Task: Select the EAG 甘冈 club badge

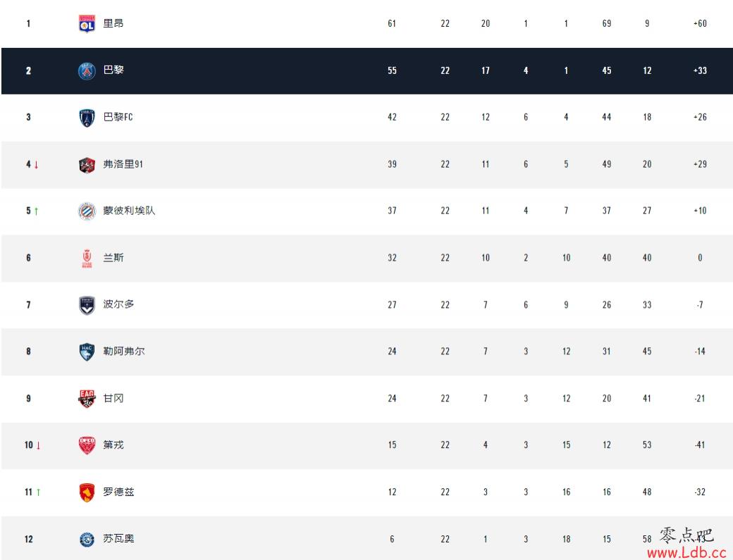Action: 87,399
